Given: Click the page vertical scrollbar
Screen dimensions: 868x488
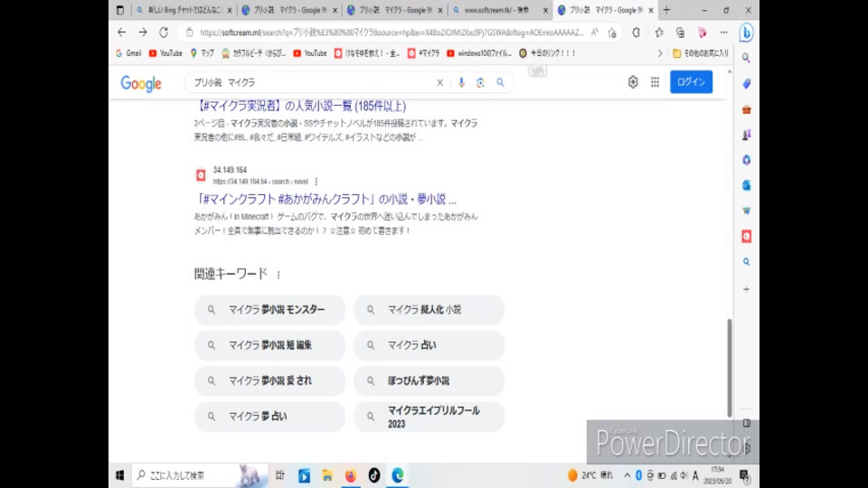Looking at the screenshot, I should (x=729, y=368).
